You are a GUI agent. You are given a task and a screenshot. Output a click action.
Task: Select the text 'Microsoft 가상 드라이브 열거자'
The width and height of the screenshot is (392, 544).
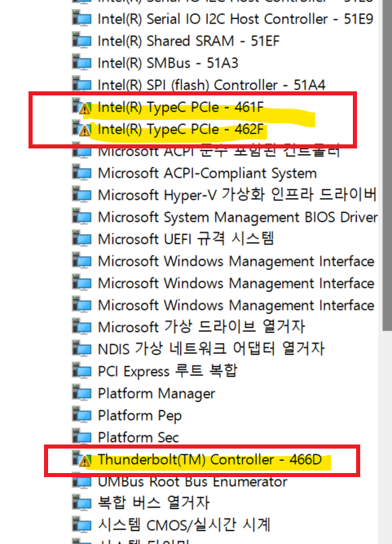[201, 327]
